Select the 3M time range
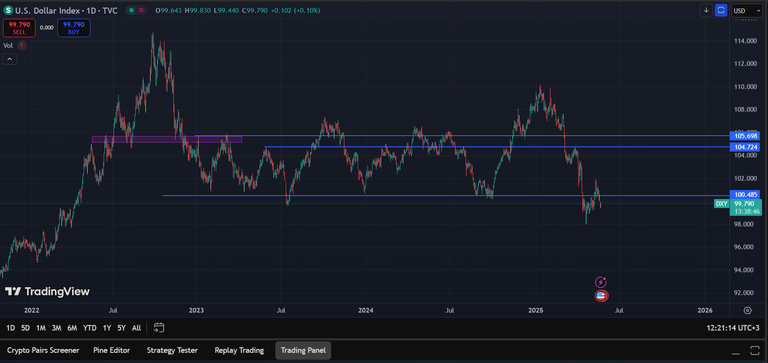 coord(56,328)
